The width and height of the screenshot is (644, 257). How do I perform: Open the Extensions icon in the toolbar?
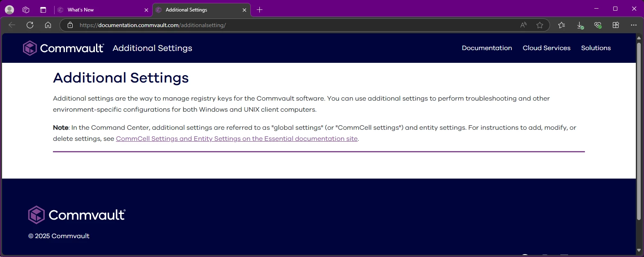tap(616, 25)
